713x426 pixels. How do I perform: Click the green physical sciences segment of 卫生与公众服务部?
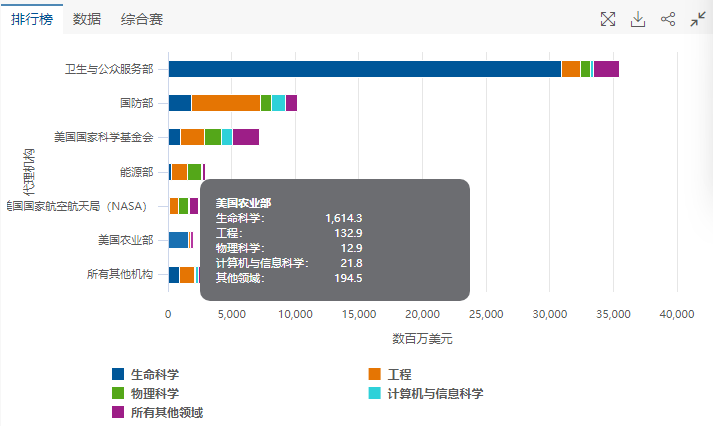coord(585,69)
